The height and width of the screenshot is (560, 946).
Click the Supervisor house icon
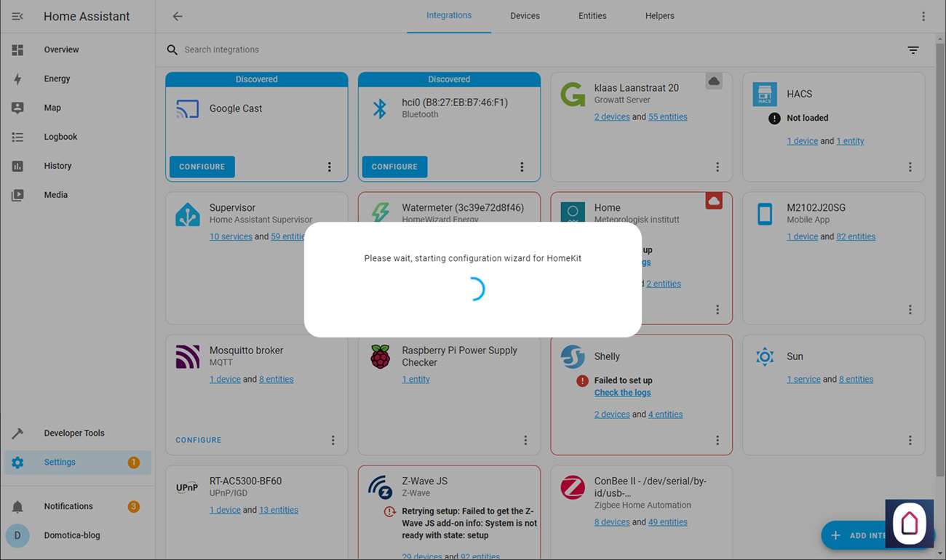coord(188,215)
